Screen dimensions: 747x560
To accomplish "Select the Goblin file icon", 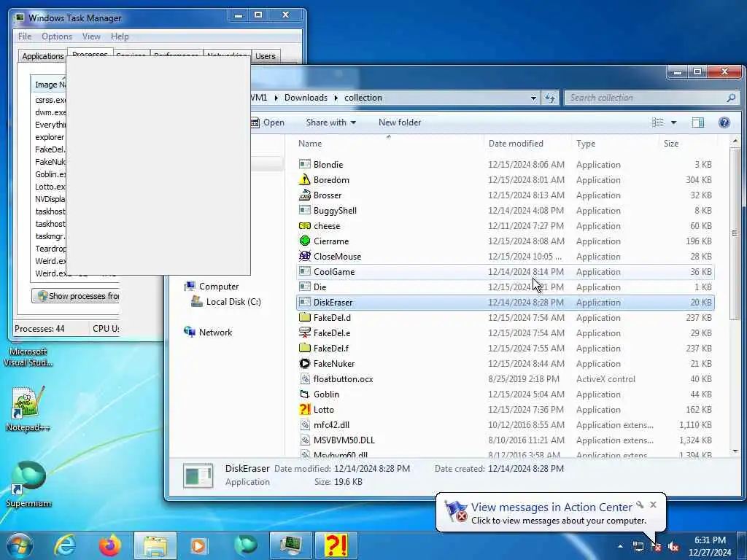I will pyautogui.click(x=304, y=394).
